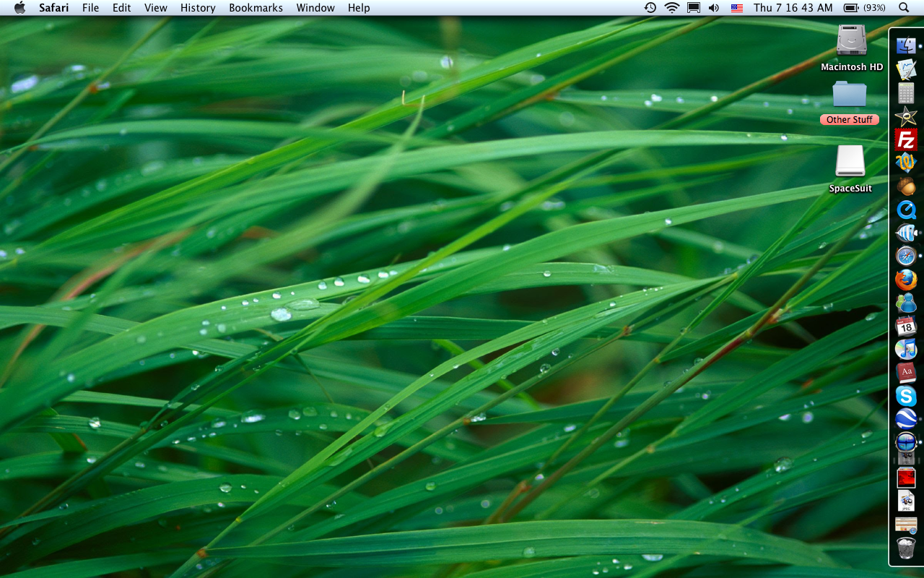The width and height of the screenshot is (924, 578).
Task: Open the Wi-Fi status menu
Action: [672, 8]
